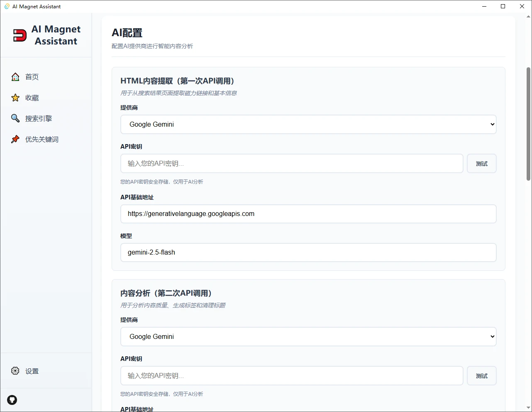Click the star icon for 收藏
532x412 pixels.
tap(15, 98)
